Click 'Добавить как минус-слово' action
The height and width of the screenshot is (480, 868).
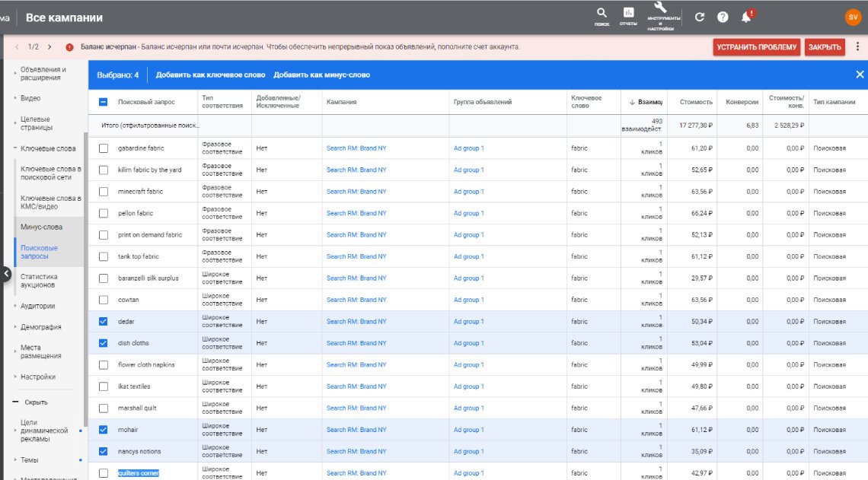(321, 75)
